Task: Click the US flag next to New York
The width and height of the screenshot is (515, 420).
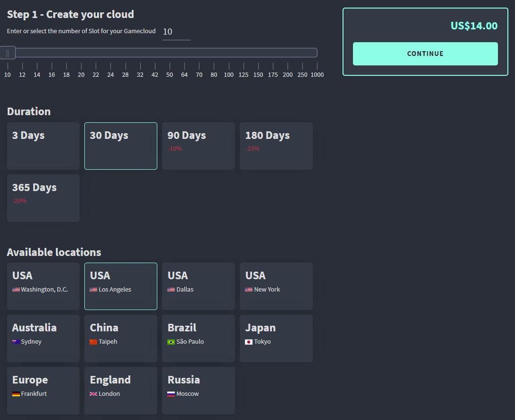Action: [x=249, y=290]
